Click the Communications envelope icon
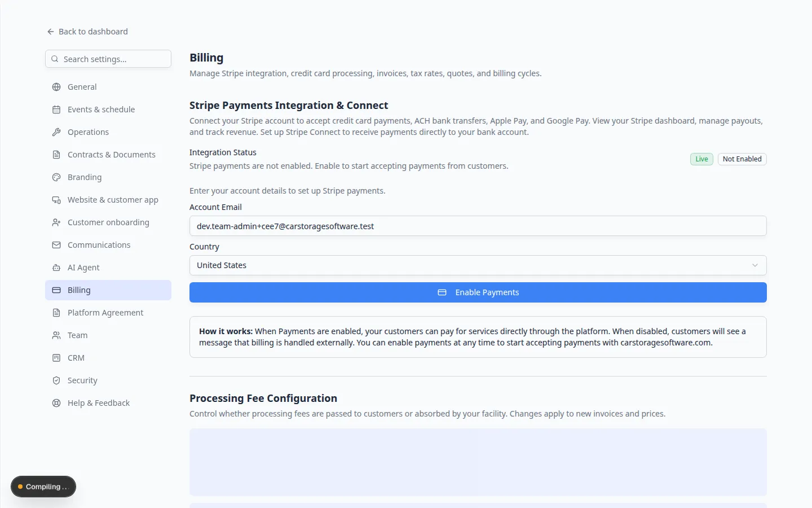Screen dimensions: 812x508 (56, 245)
